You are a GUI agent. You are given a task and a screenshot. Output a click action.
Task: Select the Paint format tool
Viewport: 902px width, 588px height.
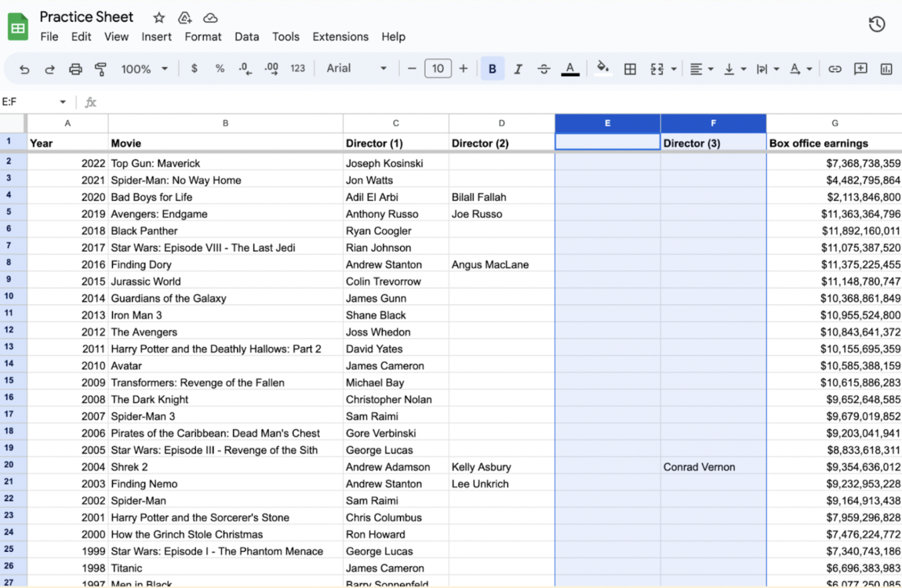(100, 69)
